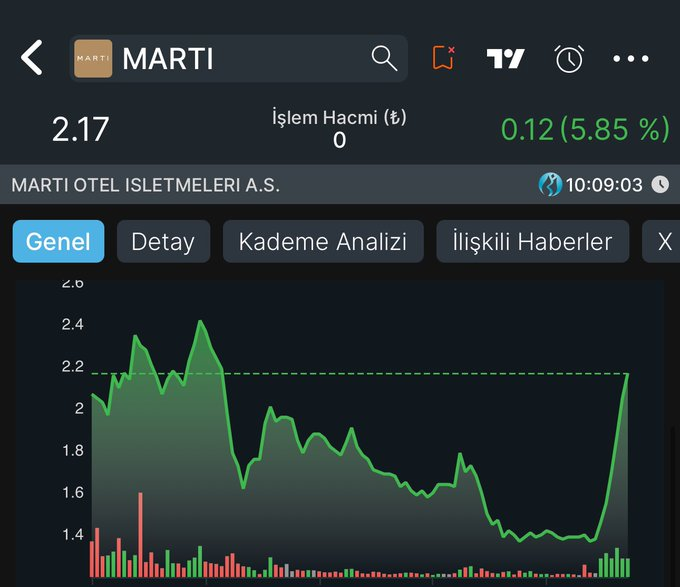The height and width of the screenshot is (587, 680).
Task: Tap the blue data source logo icon
Action: click(x=550, y=185)
